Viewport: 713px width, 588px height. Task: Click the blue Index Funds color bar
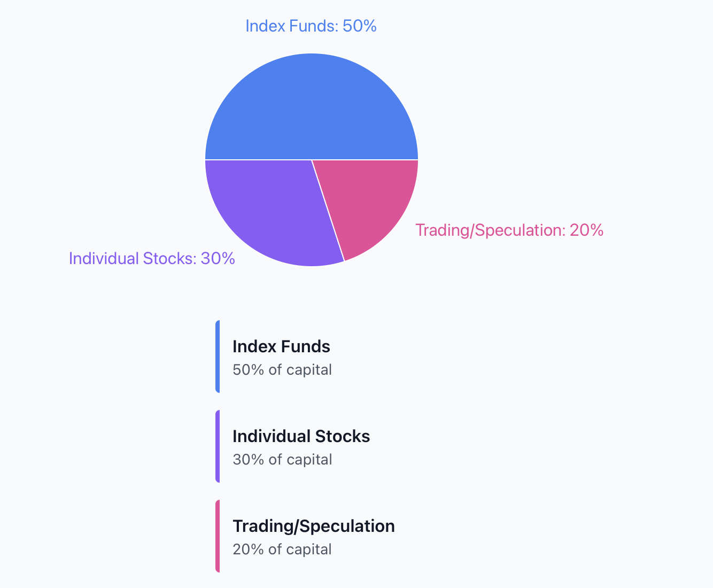pyautogui.click(x=218, y=357)
